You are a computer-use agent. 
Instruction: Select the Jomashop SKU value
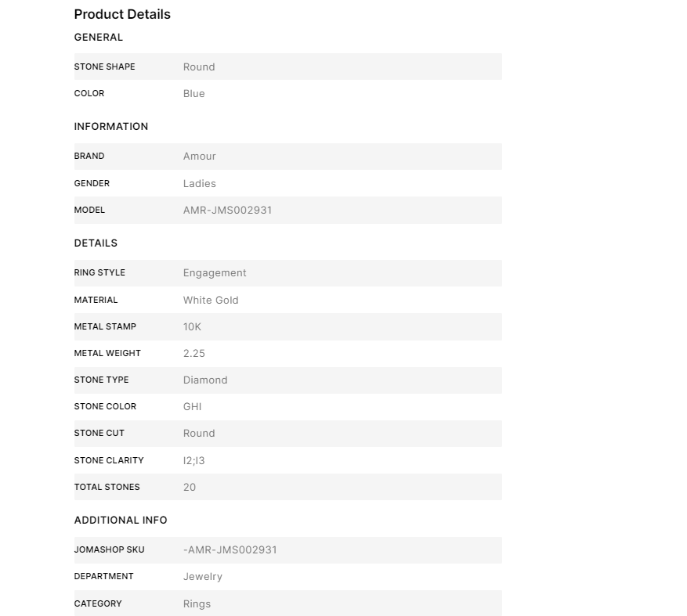[x=230, y=550]
